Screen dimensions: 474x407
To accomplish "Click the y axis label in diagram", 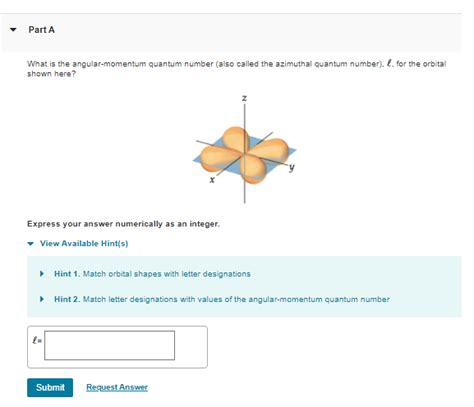I will coord(292,167).
